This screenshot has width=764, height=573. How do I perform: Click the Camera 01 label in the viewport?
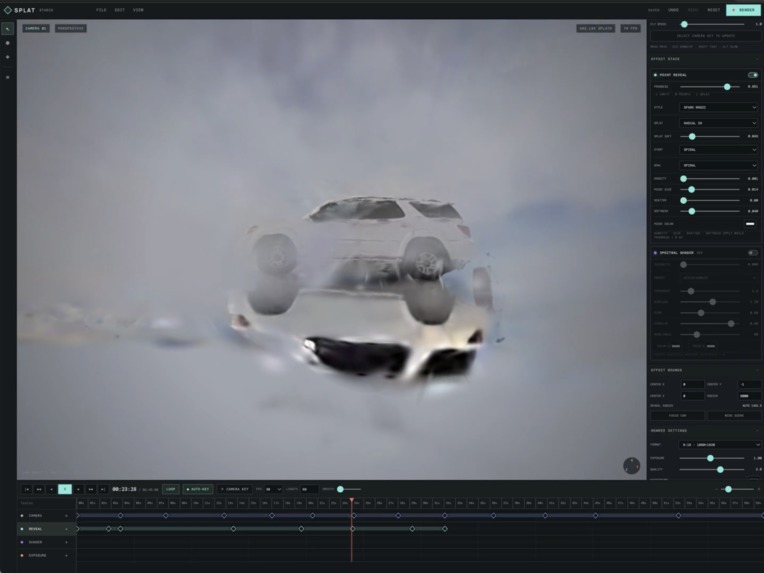[x=36, y=28]
